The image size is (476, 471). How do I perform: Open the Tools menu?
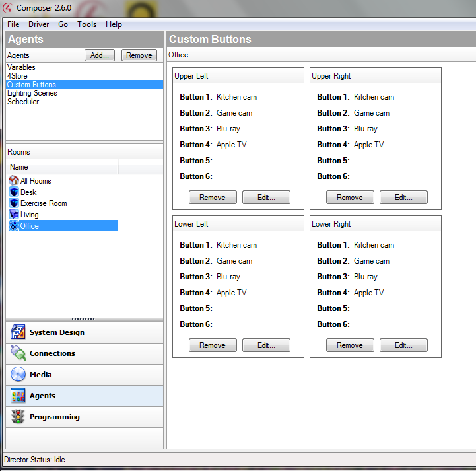tap(86, 24)
